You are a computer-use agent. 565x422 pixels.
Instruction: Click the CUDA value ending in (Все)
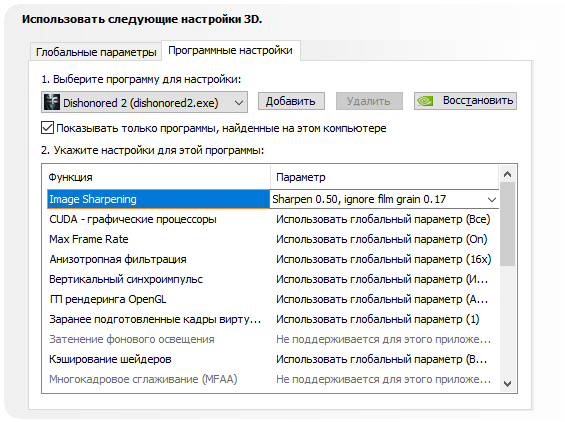coord(383,219)
